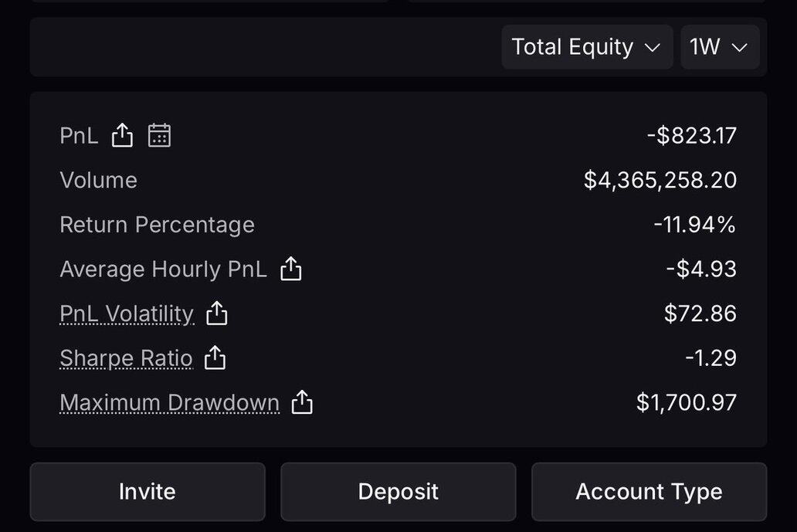
Task: Share the PnL stat
Action: pyautogui.click(x=122, y=136)
